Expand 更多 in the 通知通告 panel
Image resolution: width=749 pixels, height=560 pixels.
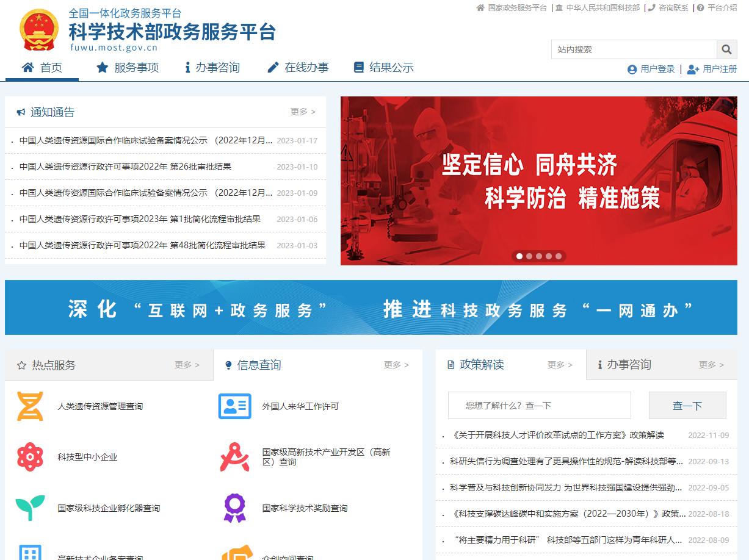coord(303,112)
